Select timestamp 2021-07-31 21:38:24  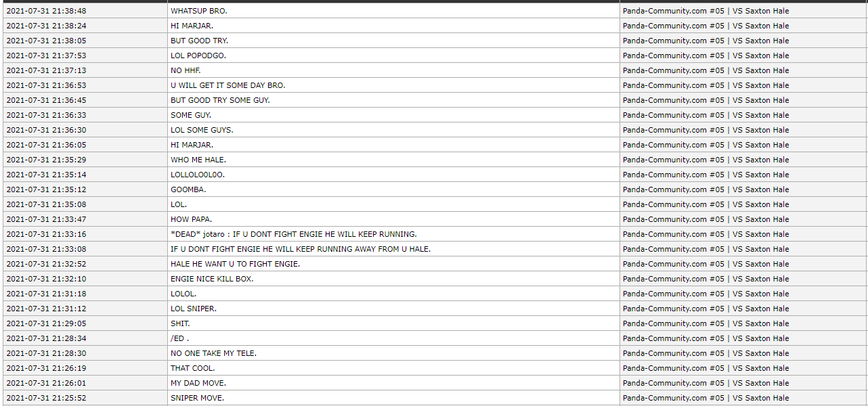46,26
